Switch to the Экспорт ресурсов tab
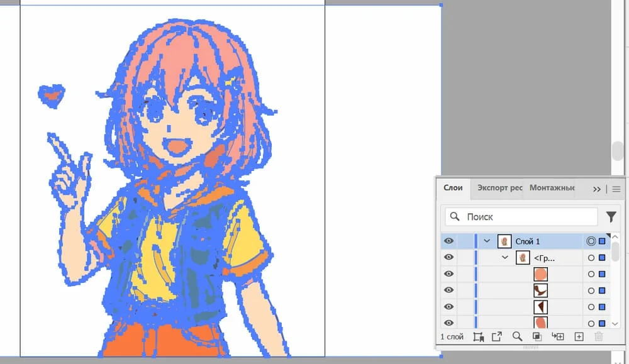Screen dimensions: 629x364 coord(499,188)
